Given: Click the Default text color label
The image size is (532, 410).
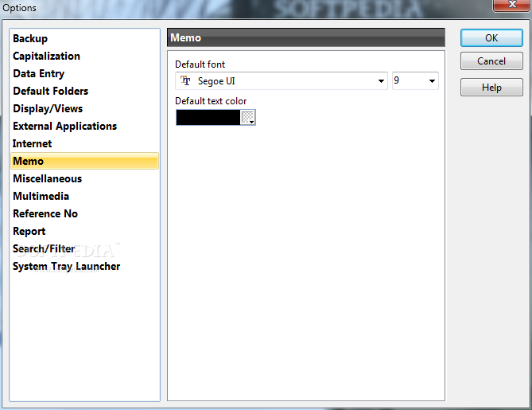Looking at the screenshot, I should tap(211, 101).
